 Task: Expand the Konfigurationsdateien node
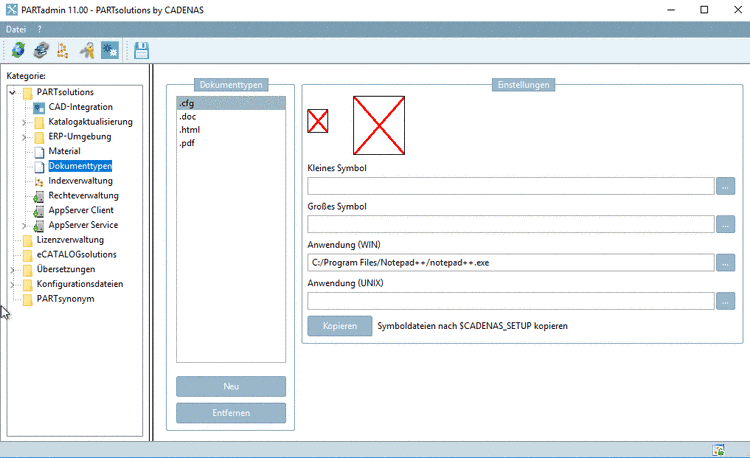(x=12, y=284)
